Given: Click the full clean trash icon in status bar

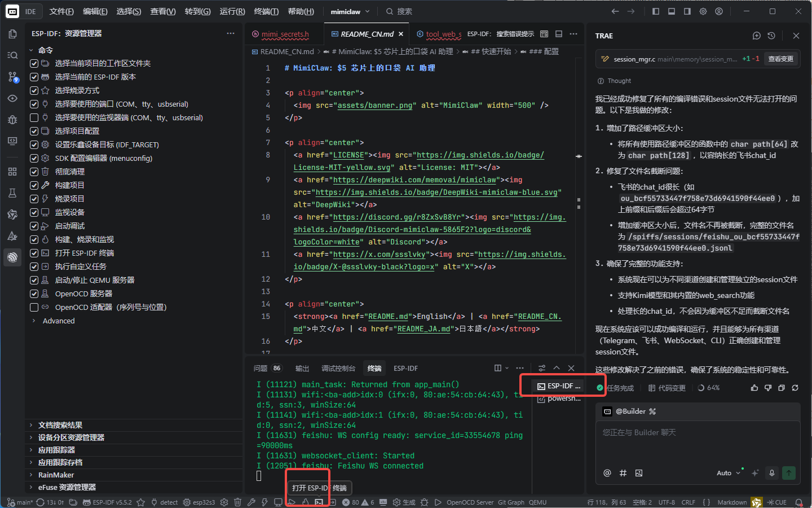Looking at the screenshot, I should click(237, 502).
